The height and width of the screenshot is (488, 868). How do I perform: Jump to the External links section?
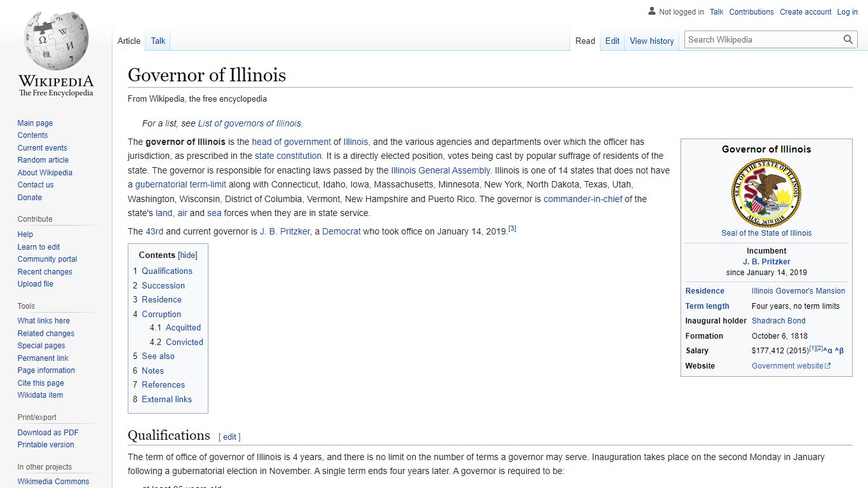pyautogui.click(x=162, y=400)
